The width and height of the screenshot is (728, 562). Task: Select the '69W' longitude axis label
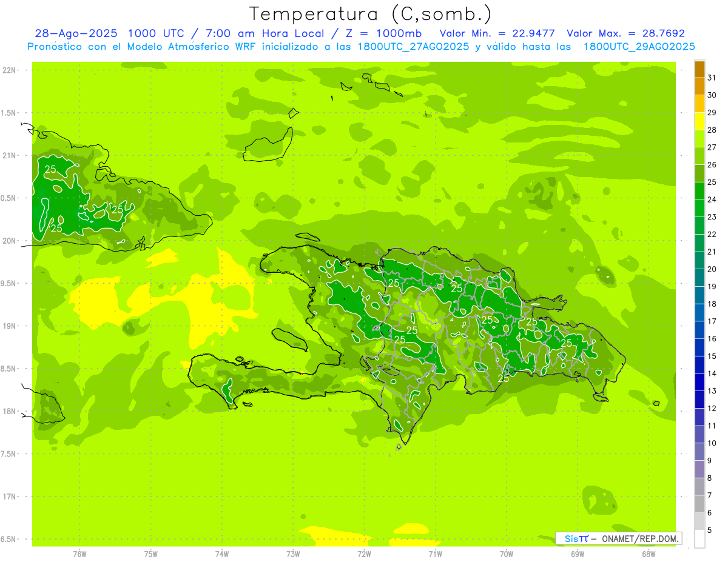[578, 554]
